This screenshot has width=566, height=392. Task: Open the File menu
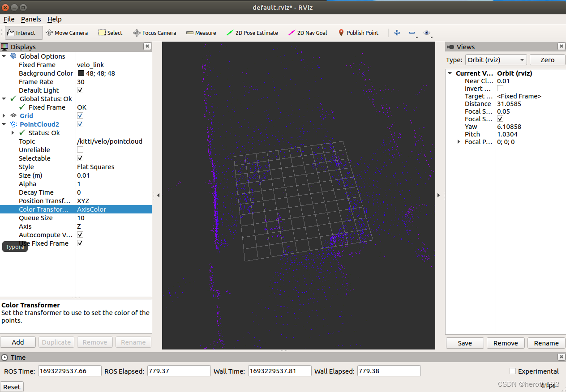coord(9,19)
